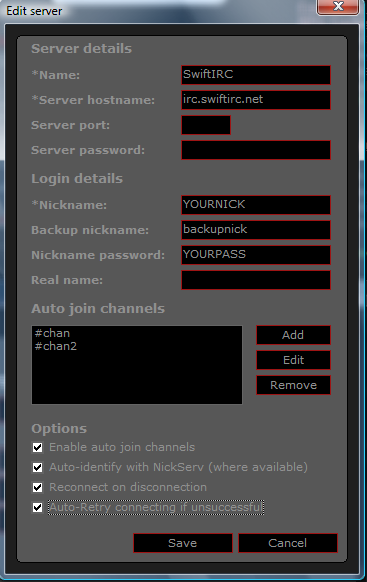Close the Edit server window
Viewport: 367px width, 582px height.
(338, 7)
